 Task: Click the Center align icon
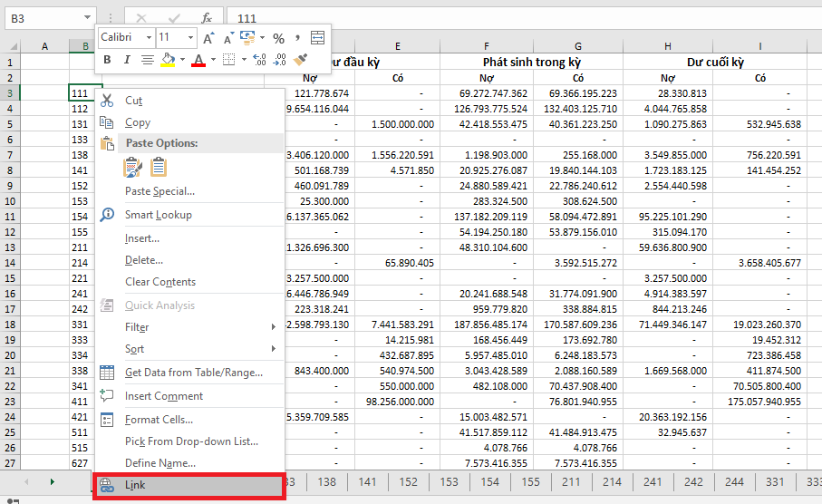tap(148, 60)
